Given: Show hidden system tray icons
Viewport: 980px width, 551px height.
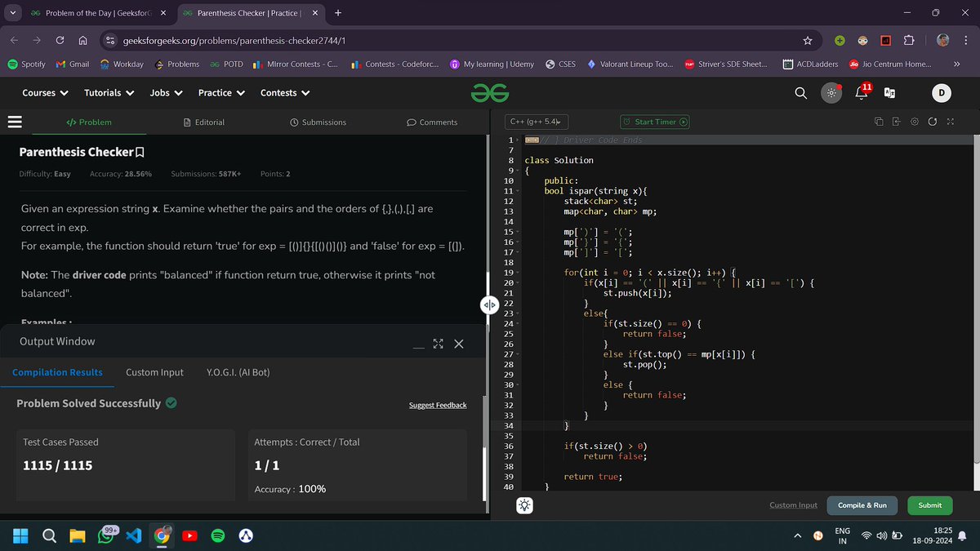Looking at the screenshot, I should point(799,536).
